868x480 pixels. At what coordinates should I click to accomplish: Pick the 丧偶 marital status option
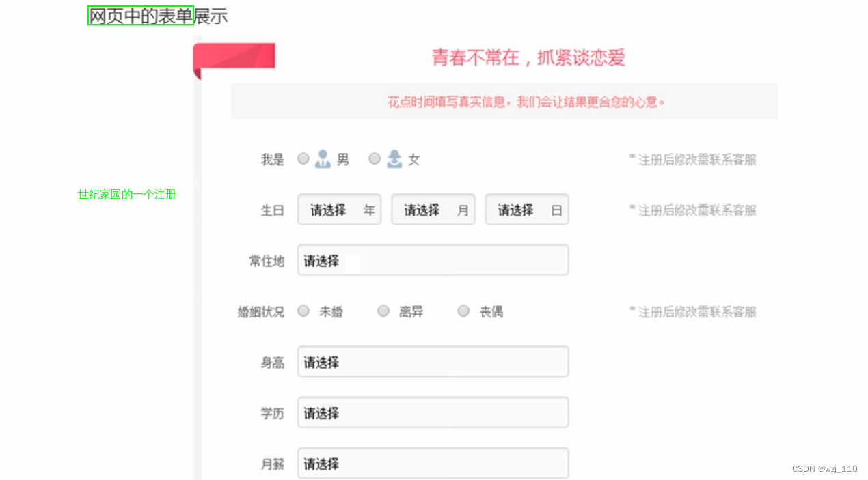(463, 311)
